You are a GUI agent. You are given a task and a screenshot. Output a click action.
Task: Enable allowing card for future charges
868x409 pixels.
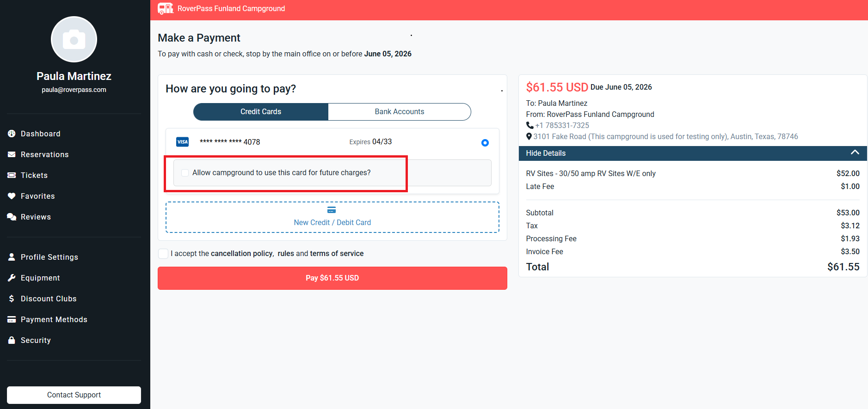coord(185,173)
